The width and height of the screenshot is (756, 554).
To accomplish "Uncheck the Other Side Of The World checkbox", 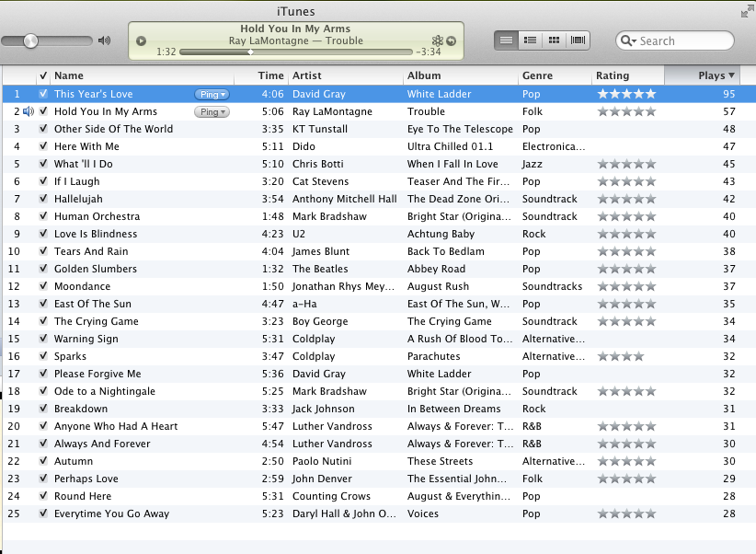I will tap(43, 128).
